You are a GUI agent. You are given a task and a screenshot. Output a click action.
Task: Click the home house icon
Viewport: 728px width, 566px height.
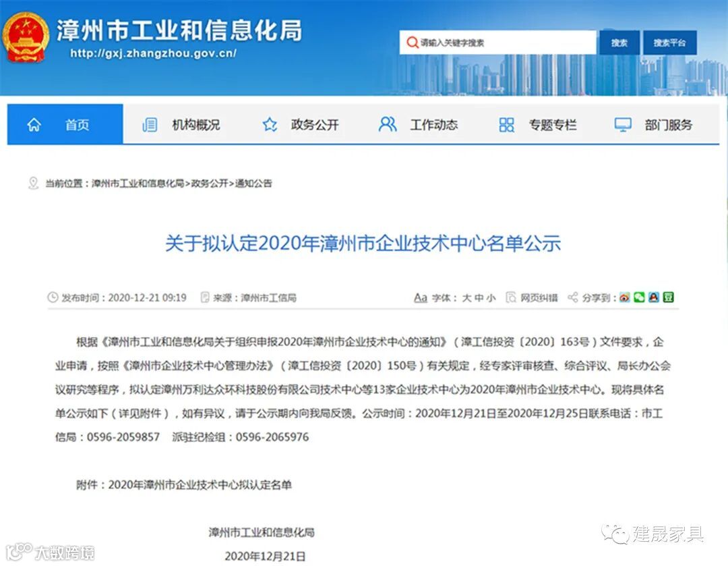(x=34, y=125)
